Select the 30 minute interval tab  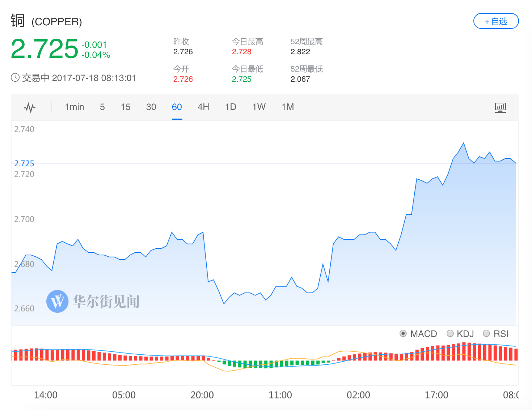point(151,107)
